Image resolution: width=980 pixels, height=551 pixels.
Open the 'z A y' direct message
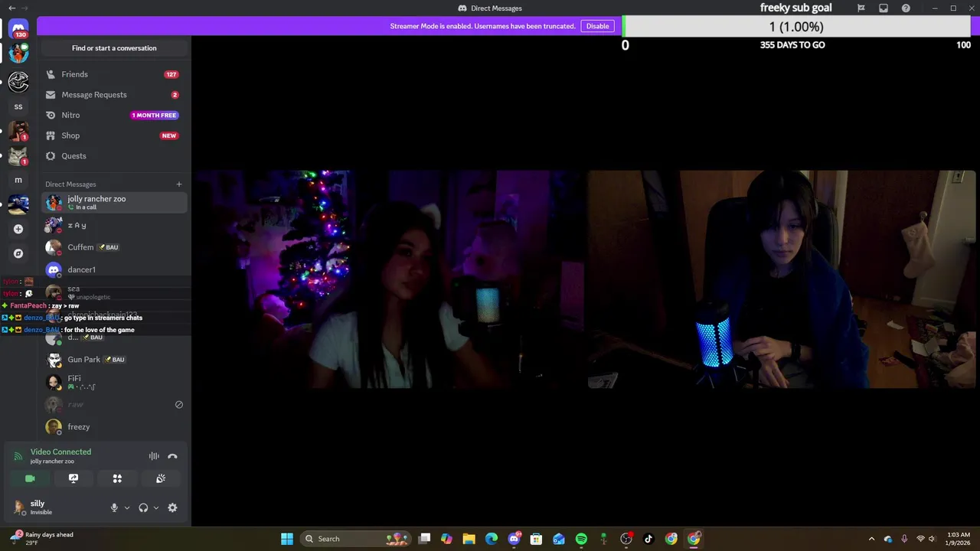(x=114, y=226)
